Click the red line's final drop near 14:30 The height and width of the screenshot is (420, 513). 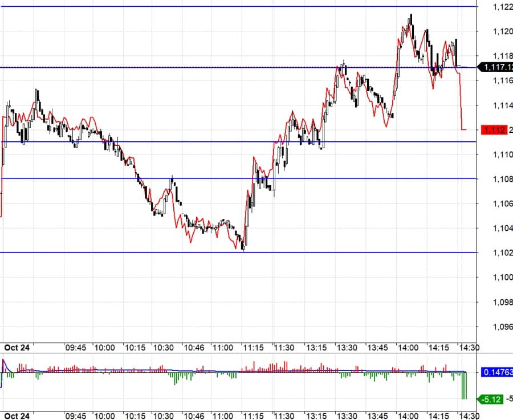461,101
